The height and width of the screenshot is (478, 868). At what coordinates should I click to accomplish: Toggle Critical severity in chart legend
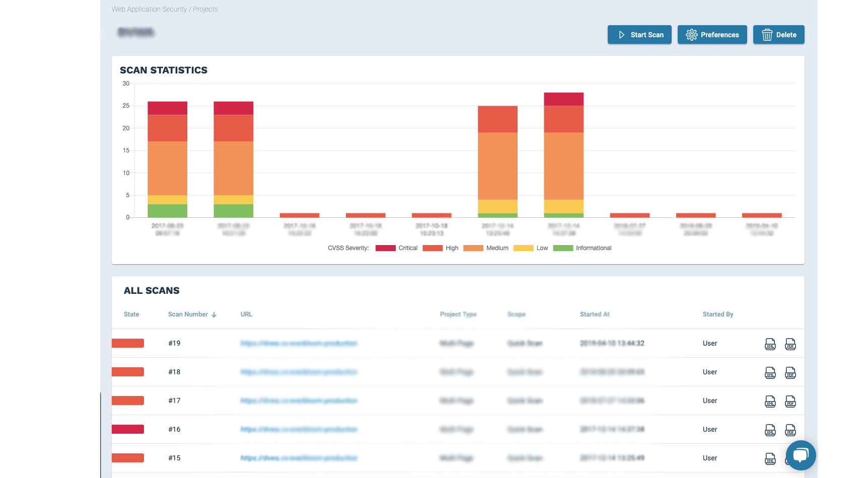coord(397,248)
